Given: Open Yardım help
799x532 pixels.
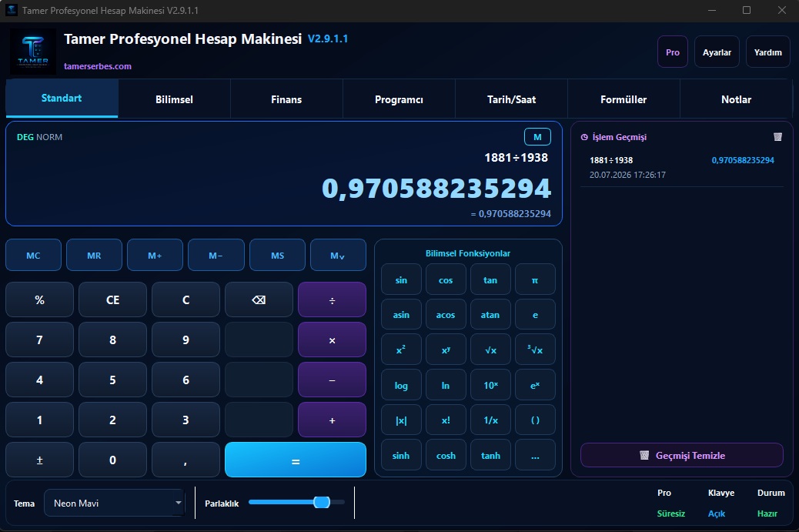Looking at the screenshot, I should [768, 52].
